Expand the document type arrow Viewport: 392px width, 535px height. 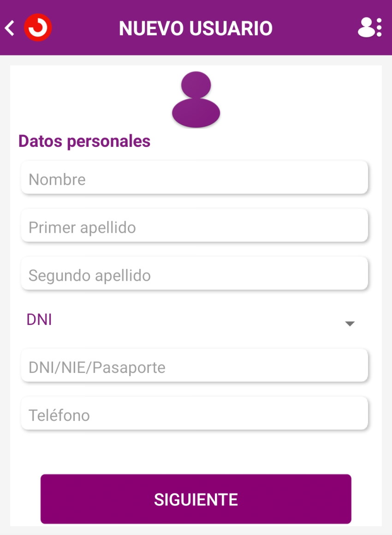(350, 324)
